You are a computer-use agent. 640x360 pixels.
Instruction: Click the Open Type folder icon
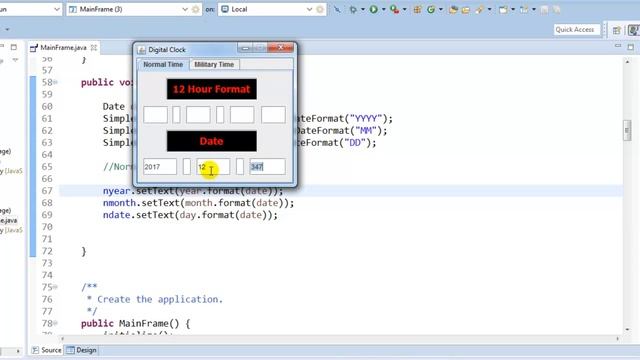[453, 9]
